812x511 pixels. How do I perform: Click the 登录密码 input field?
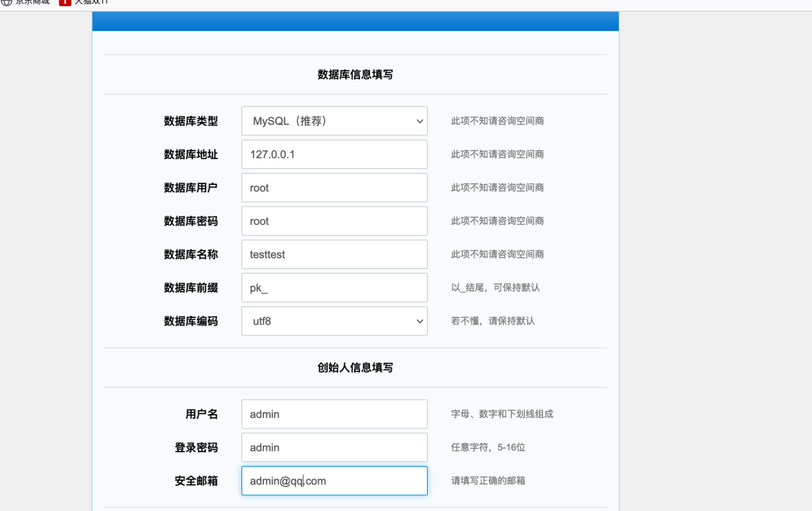(334, 447)
